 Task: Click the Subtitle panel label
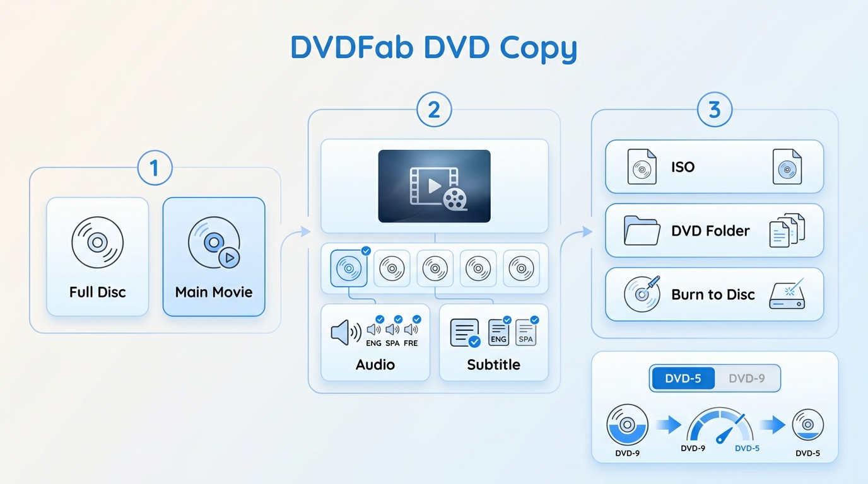tap(493, 364)
